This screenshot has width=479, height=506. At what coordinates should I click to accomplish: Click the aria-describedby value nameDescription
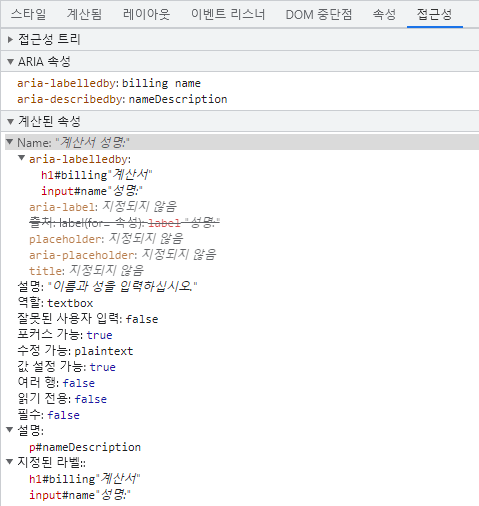tap(178, 99)
